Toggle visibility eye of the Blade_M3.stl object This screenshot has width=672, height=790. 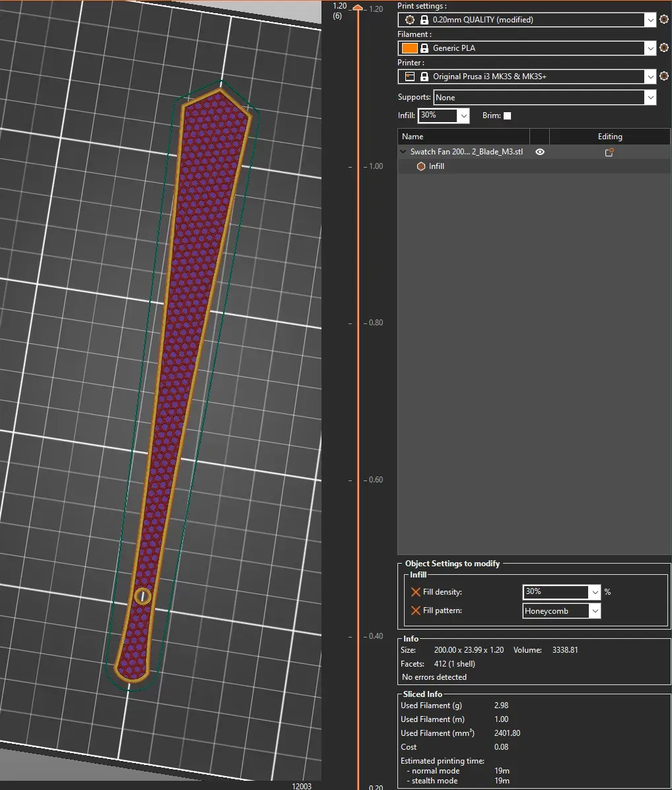tap(539, 152)
